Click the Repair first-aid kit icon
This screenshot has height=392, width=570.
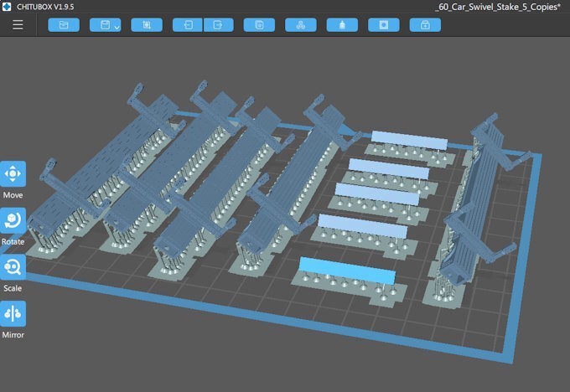tap(425, 25)
